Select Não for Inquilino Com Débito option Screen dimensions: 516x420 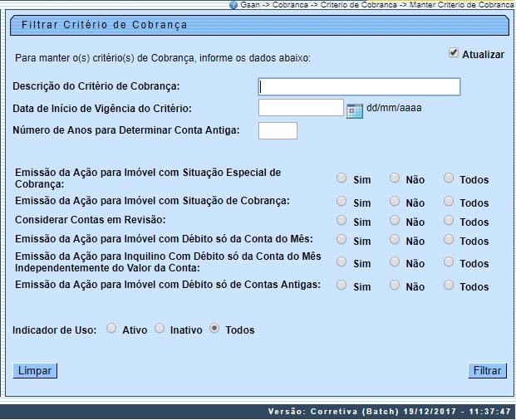click(x=396, y=261)
